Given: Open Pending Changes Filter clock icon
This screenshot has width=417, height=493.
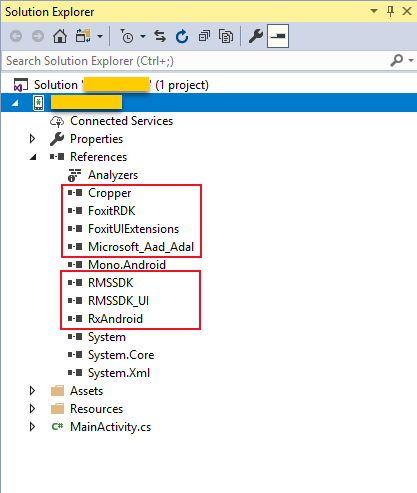Looking at the screenshot, I should click(127, 36).
